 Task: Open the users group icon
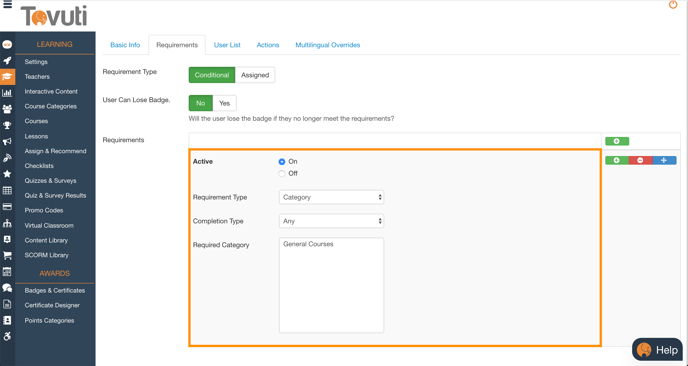click(x=7, y=109)
